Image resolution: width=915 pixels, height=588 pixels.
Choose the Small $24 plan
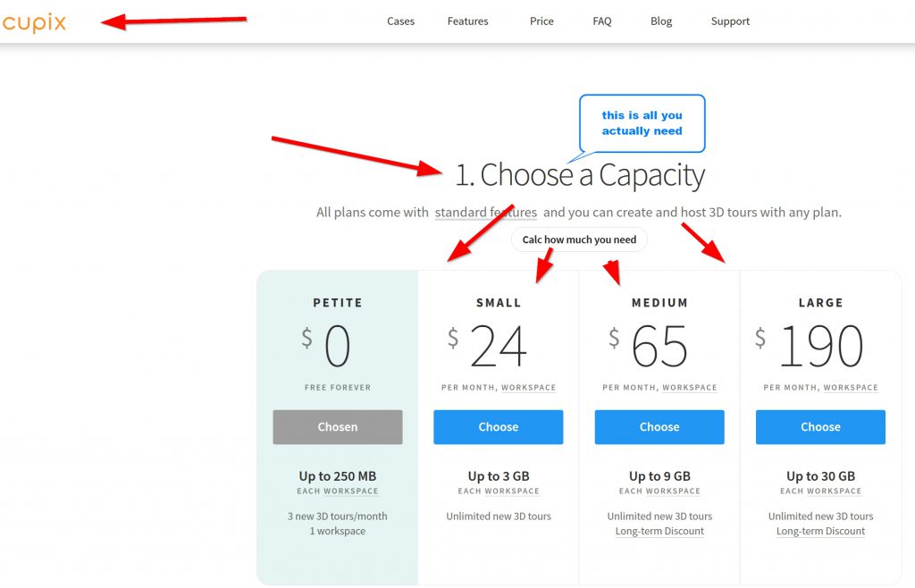(x=499, y=427)
